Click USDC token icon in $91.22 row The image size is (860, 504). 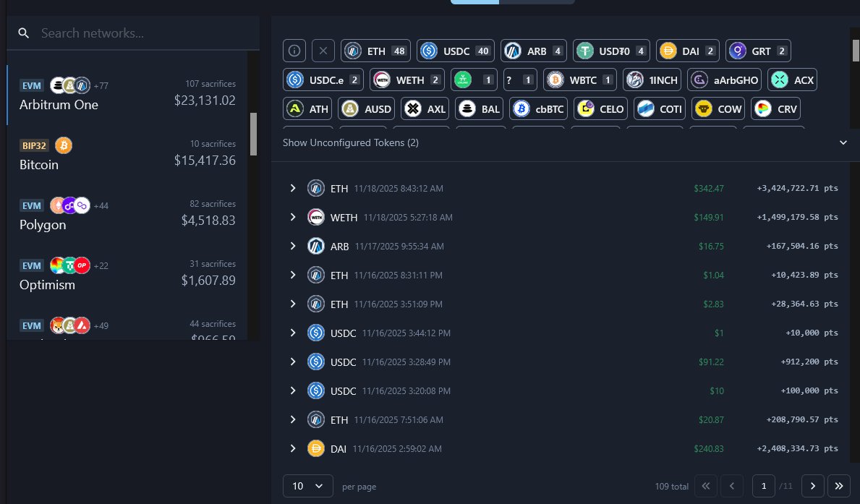tap(316, 362)
